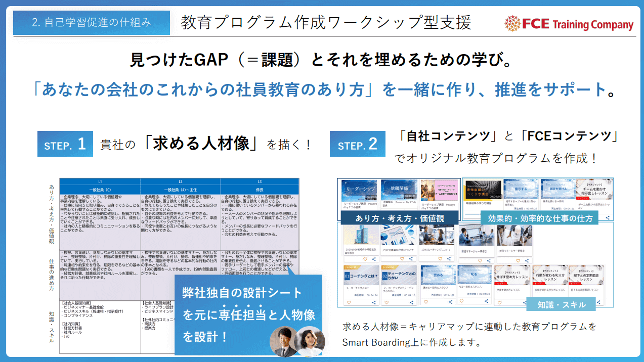644x362 pixels.
Task: Play the 報告を受ける lesson thumbnail
Action: (x=559, y=190)
